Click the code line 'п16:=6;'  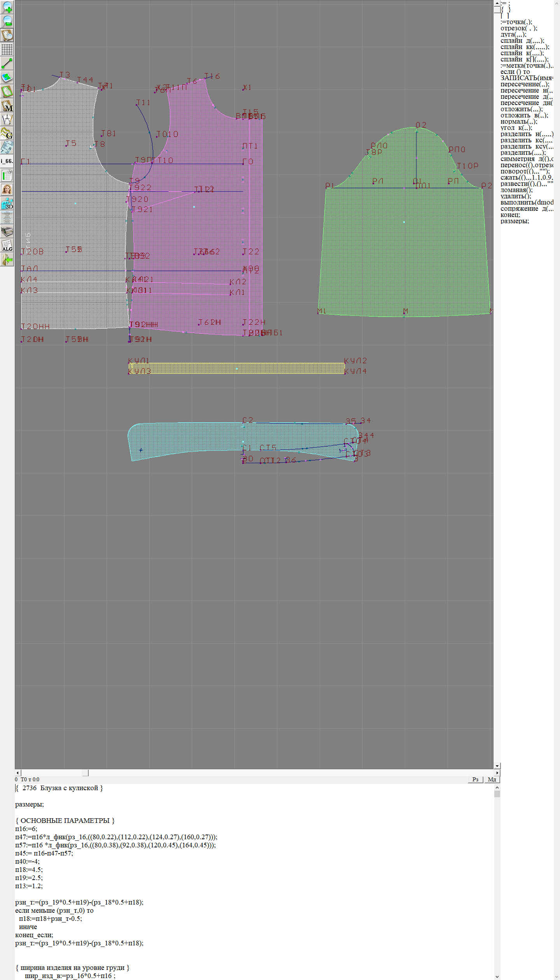pos(26,829)
